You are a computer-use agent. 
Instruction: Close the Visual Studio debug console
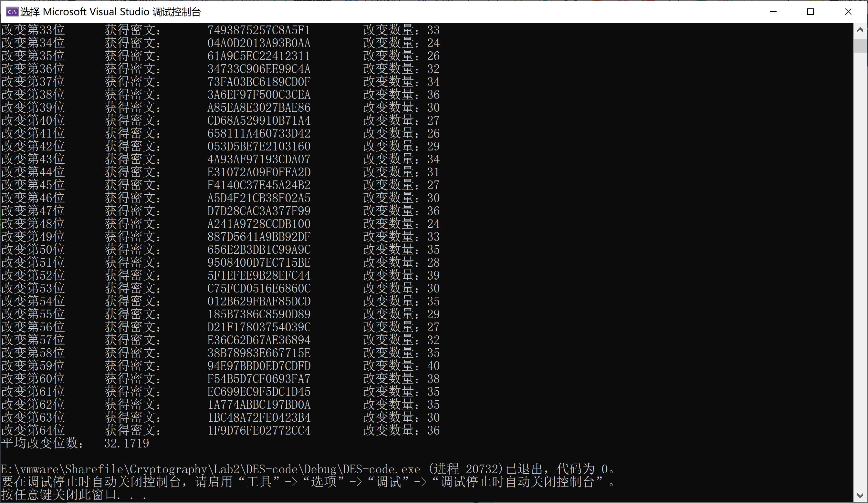pos(848,12)
